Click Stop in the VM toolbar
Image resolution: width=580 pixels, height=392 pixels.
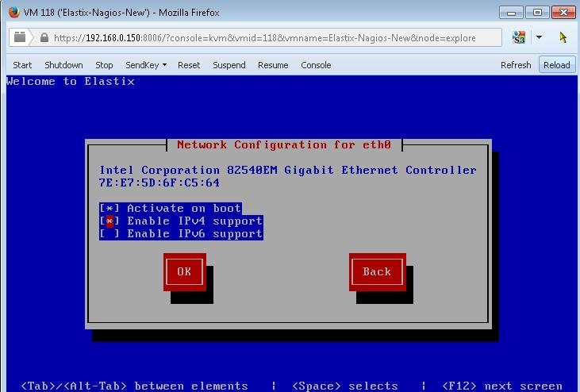click(104, 65)
